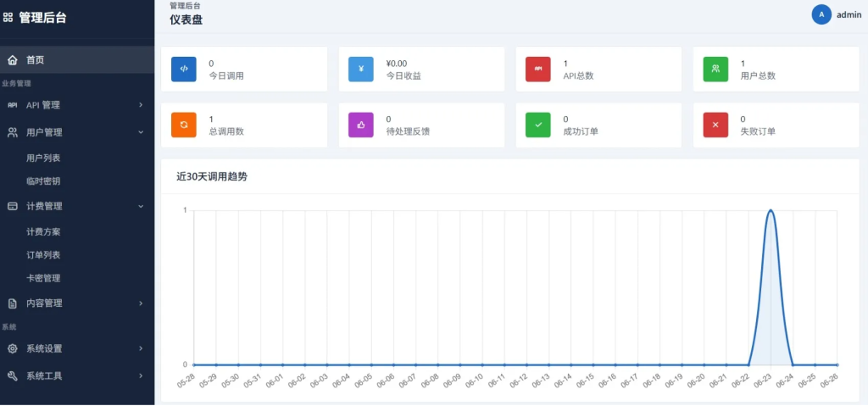The image size is (868, 406).
Task: Click the 用户总数 label
Action: pyautogui.click(x=758, y=76)
